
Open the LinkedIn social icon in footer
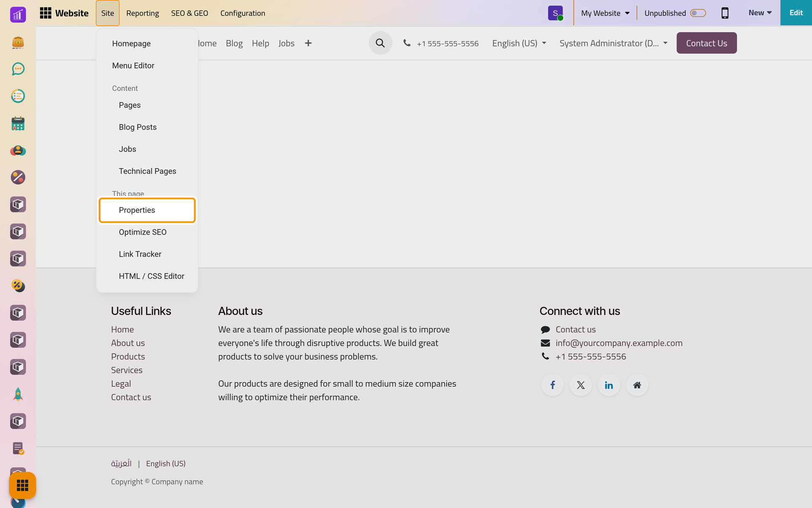coord(609,385)
